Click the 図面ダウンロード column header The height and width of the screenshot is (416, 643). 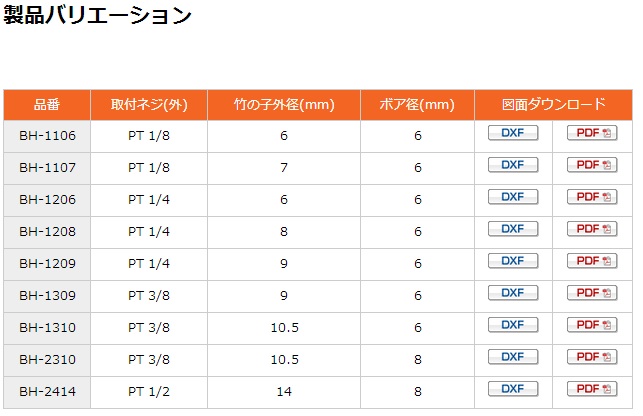pos(553,104)
